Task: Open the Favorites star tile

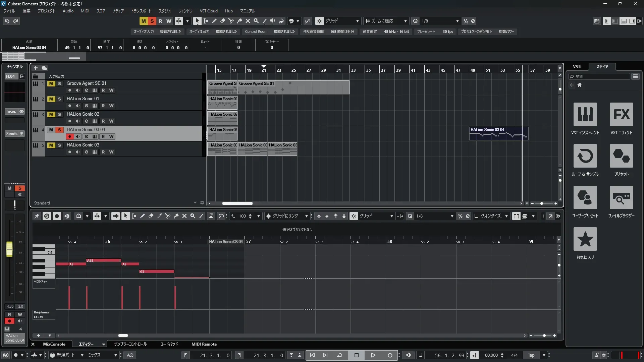Action: pos(585,239)
